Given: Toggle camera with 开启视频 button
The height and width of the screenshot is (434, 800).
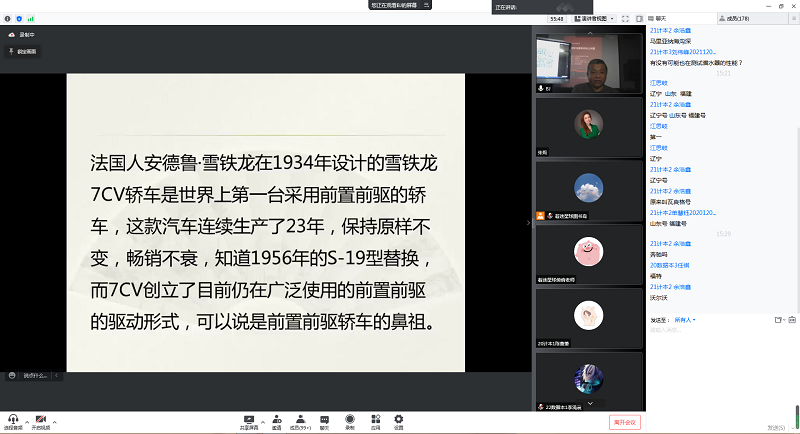Looking at the screenshot, I should 41,420.
